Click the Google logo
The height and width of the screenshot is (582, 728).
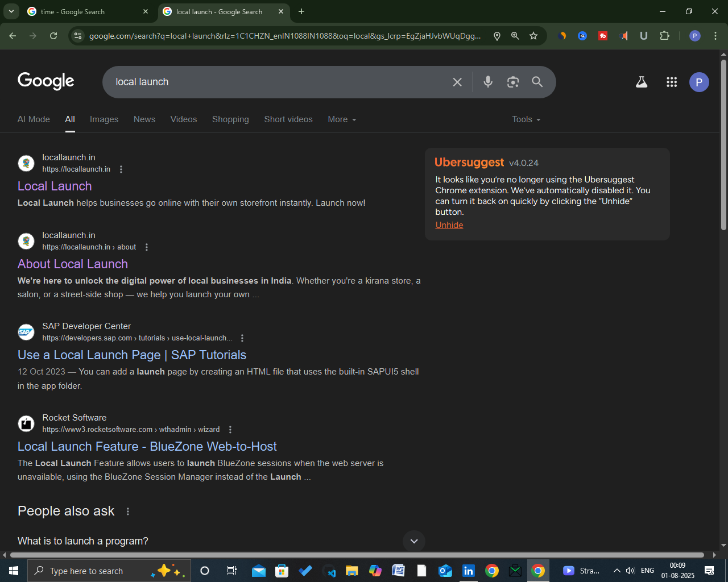46,81
